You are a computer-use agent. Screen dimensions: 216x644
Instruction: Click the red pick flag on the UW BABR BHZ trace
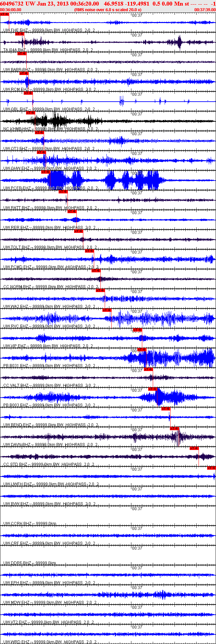point(22,54)
